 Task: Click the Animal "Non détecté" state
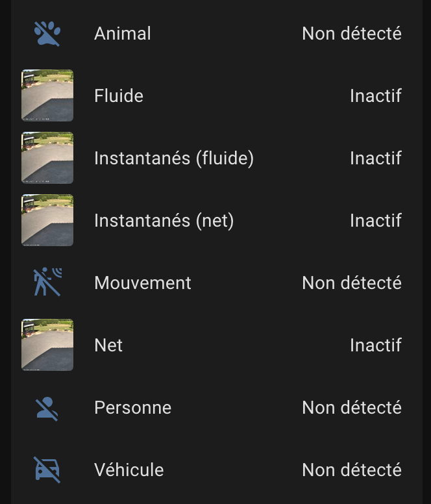pyautogui.click(x=352, y=33)
